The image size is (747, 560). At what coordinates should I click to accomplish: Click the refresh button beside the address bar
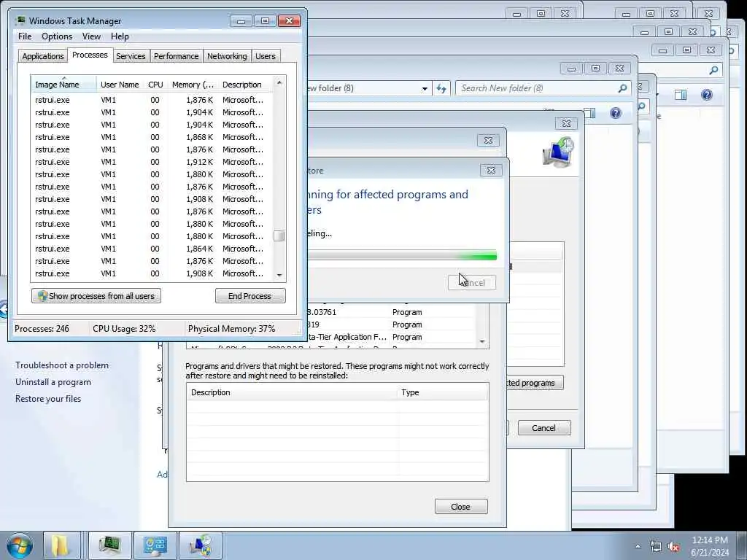point(441,88)
